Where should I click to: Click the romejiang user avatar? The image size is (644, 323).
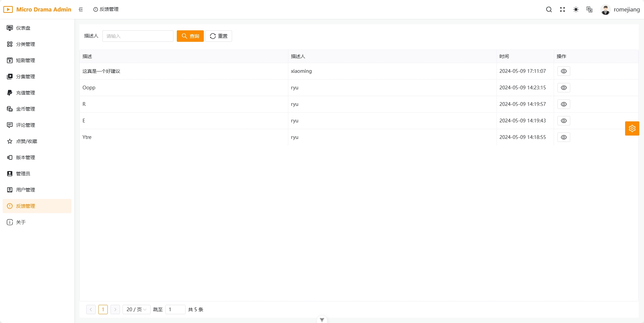point(605,10)
